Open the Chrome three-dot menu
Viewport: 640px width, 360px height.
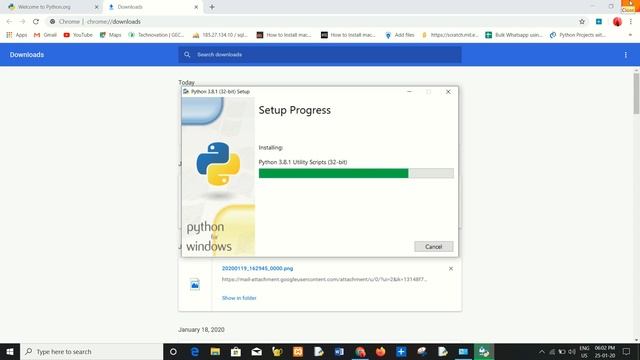(x=631, y=22)
